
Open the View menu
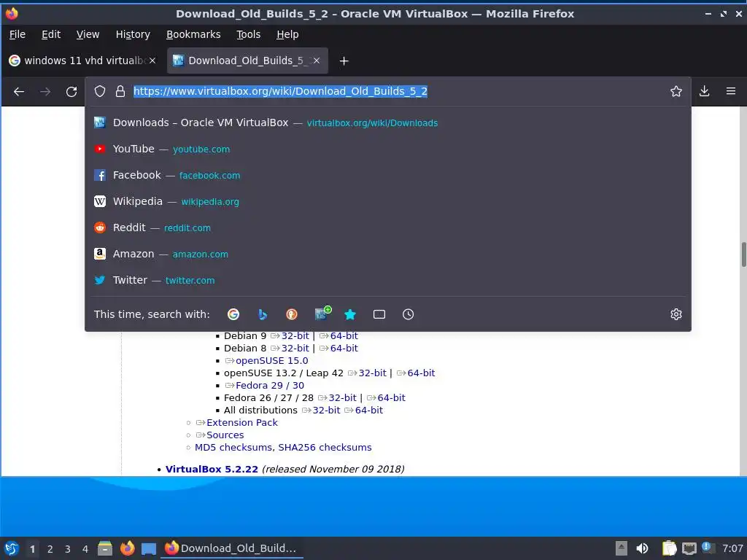tap(88, 34)
